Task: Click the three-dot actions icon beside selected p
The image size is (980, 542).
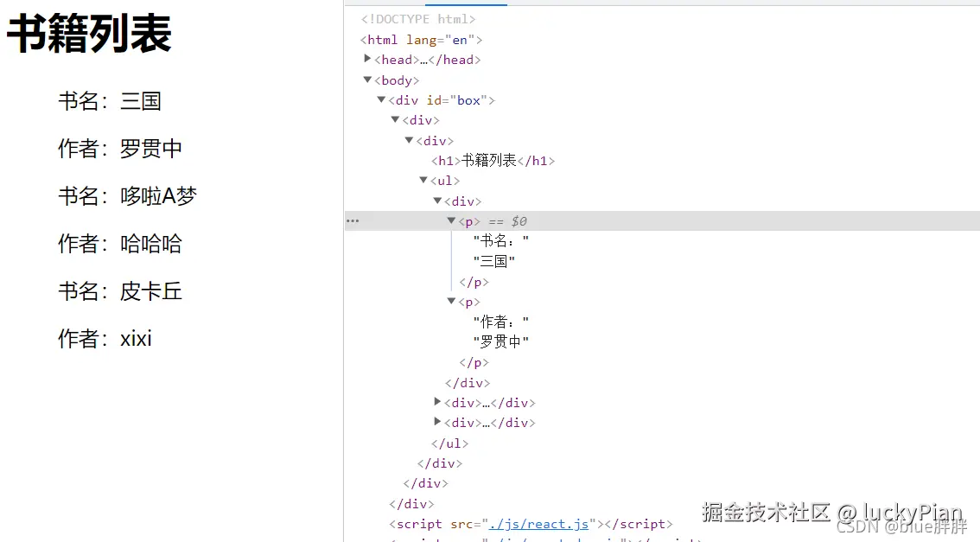Action: [352, 220]
